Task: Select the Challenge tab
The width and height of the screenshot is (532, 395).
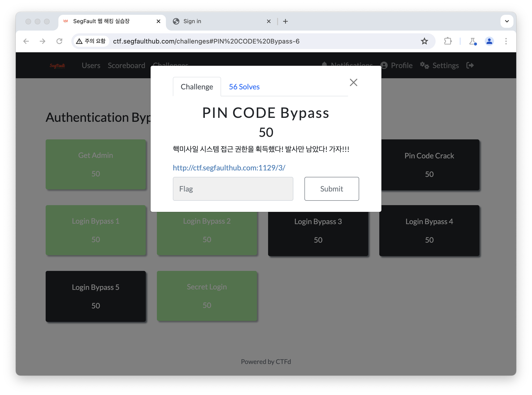Action: pyautogui.click(x=196, y=87)
